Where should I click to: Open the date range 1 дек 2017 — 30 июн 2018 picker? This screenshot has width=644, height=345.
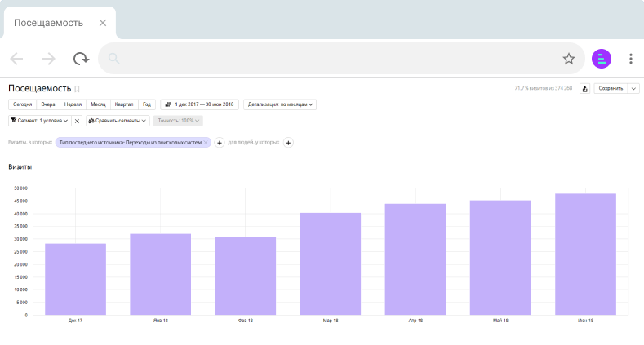coord(199,104)
